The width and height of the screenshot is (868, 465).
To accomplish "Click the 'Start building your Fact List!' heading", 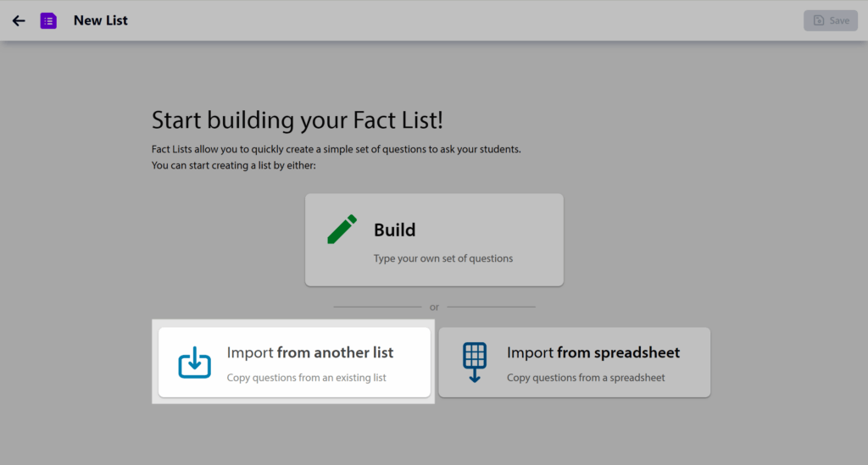I will tap(298, 120).
